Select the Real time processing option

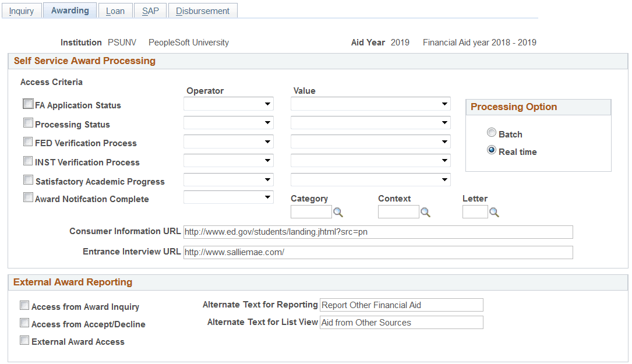pos(492,151)
